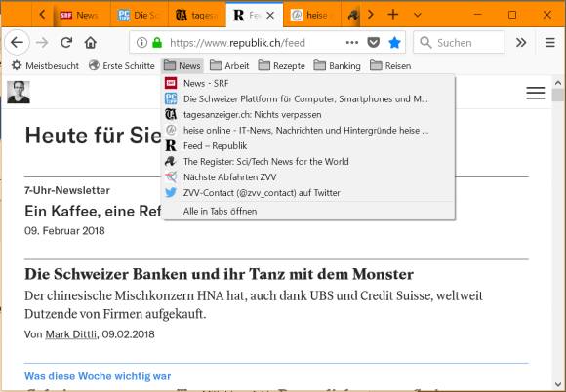Open the Republik page hamburger menu
Viewport: 566px width, 392px height.
[536, 93]
